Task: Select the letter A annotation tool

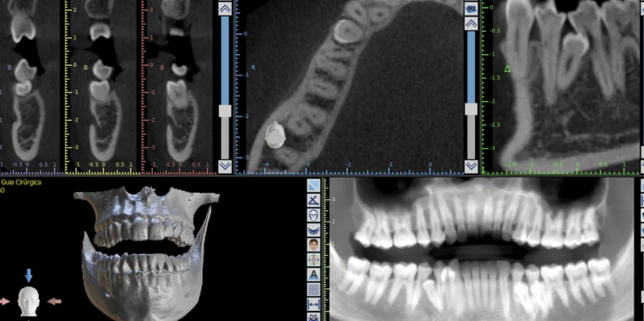Action: pos(314,274)
